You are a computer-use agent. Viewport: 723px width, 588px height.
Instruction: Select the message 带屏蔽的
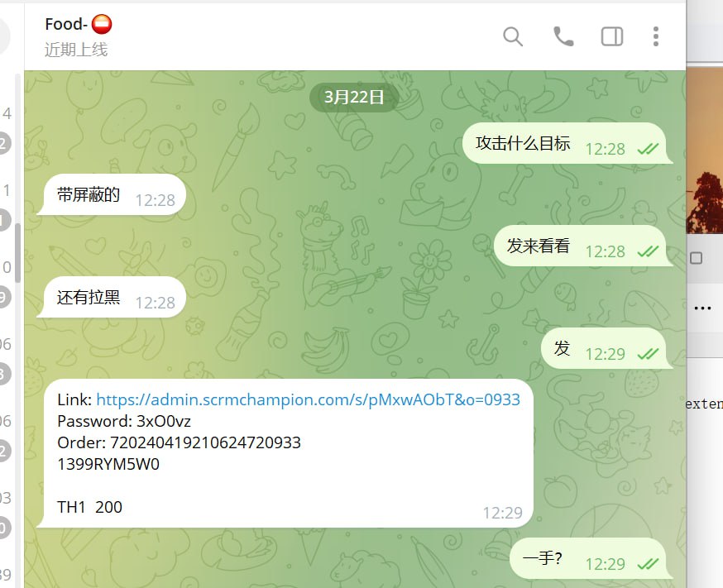tap(89, 194)
